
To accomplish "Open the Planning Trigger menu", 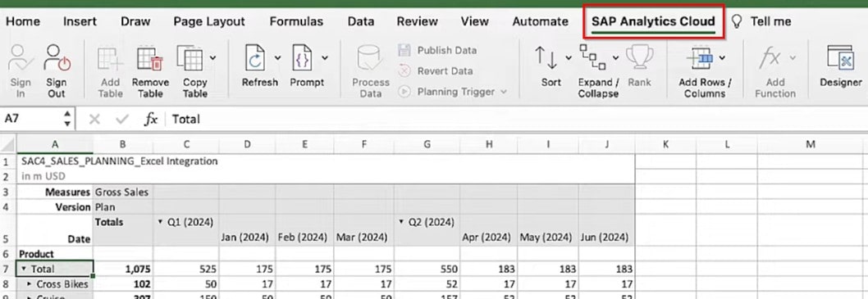I will (x=453, y=92).
